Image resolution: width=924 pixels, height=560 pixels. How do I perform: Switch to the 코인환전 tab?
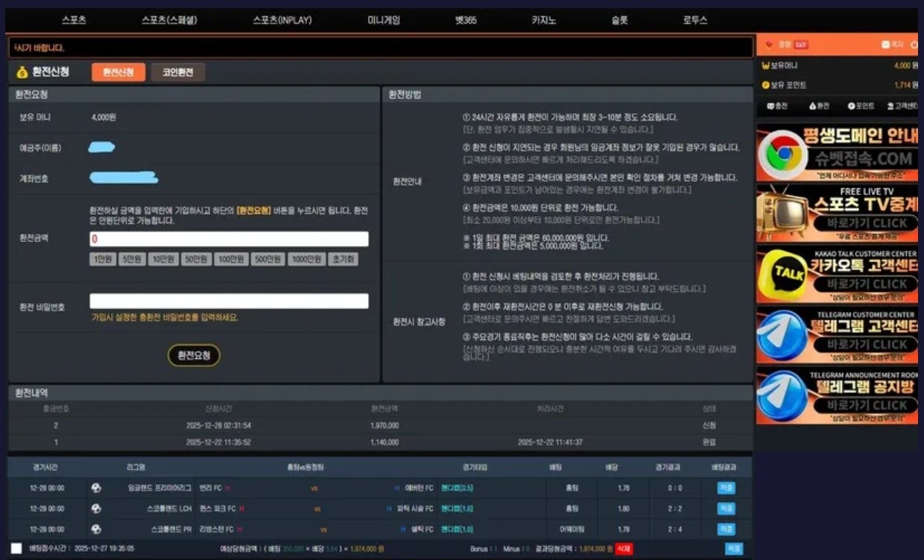point(178,72)
